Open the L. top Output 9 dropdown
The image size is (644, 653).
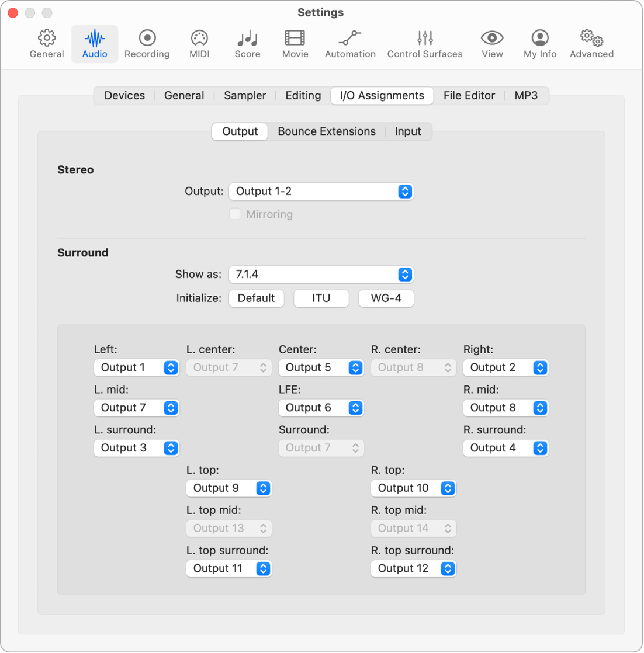[x=229, y=488]
